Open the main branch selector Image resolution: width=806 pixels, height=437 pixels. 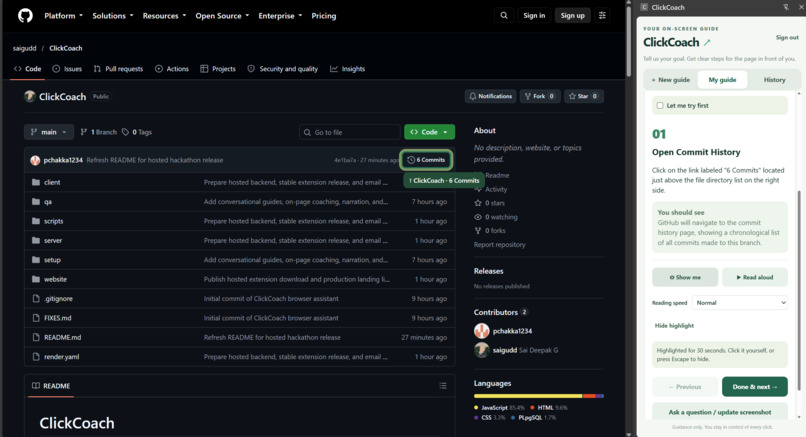tap(49, 132)
